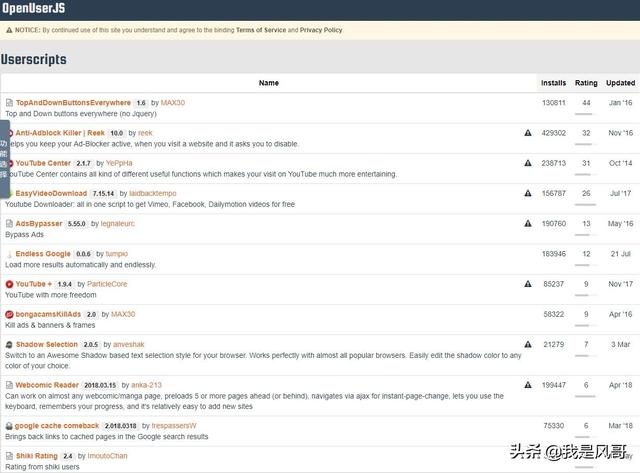Sort table by Installs column header
The height and width of the screenshot is (473, 640).
[553, 83]
